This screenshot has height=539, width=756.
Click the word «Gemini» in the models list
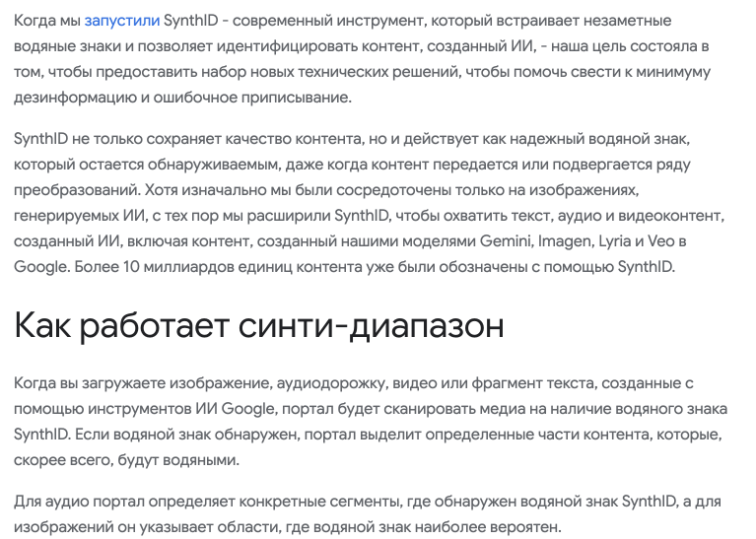(506, 241)
